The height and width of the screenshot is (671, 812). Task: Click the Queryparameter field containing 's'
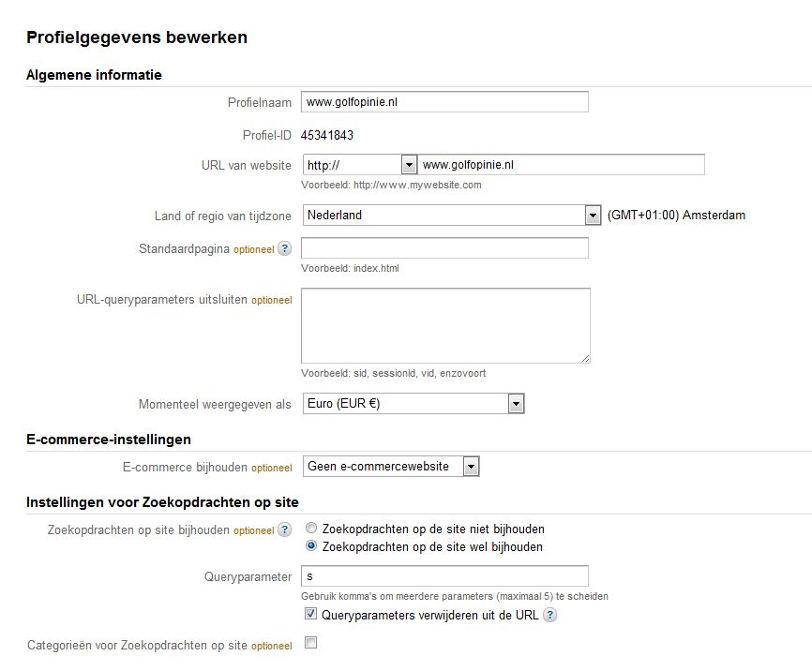pos(444,575)
